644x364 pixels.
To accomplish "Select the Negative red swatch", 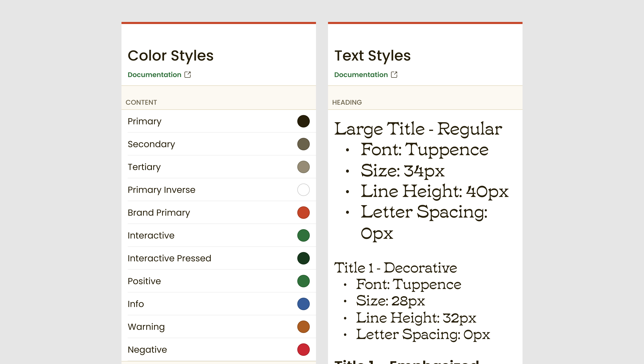I will pos(303,349).
